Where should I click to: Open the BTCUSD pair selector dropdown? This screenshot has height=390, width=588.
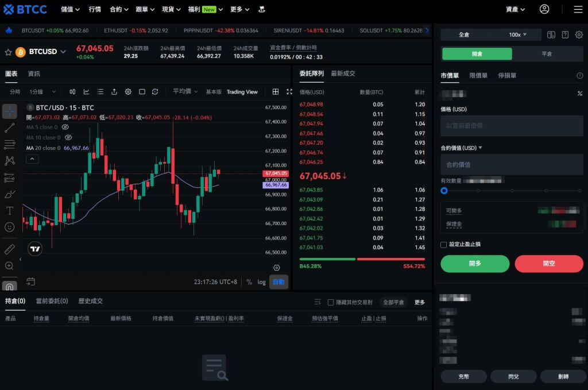47,52
